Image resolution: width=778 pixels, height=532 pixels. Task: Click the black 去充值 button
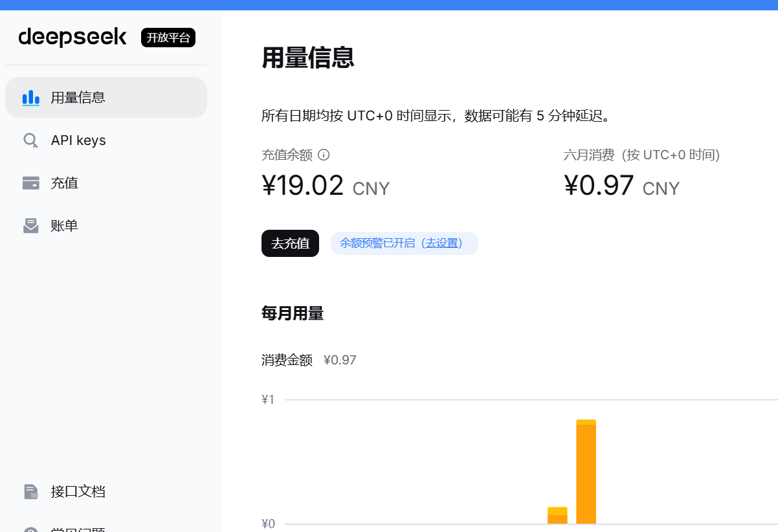coord(290,243)
